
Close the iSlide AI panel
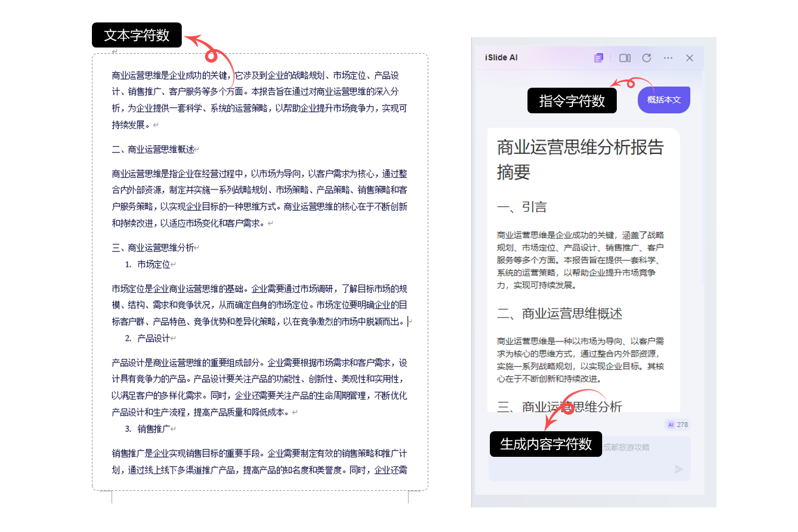coord(689,58)
